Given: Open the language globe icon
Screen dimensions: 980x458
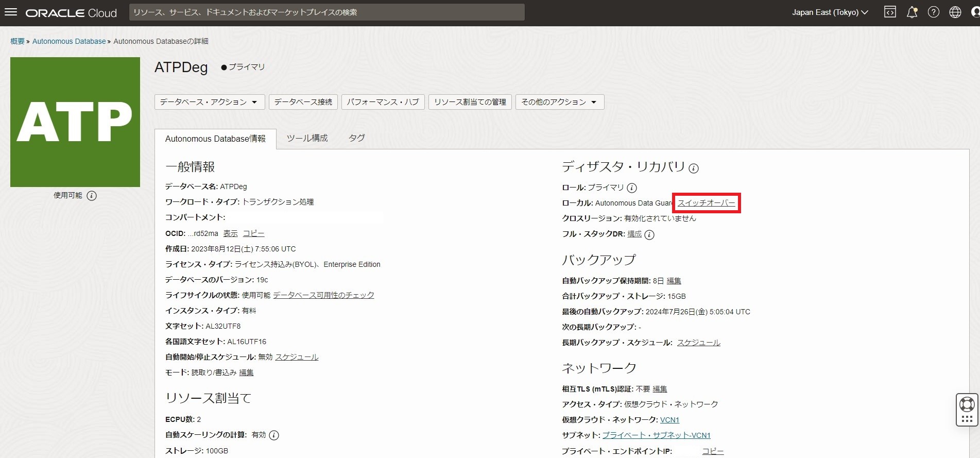Looking at the screenshot, I should 955,12.
